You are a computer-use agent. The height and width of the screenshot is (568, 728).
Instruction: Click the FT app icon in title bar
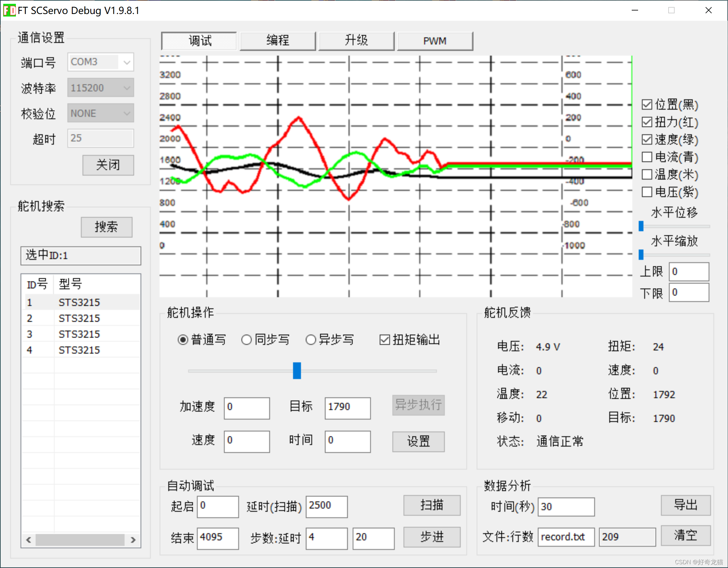coord(9,10)
